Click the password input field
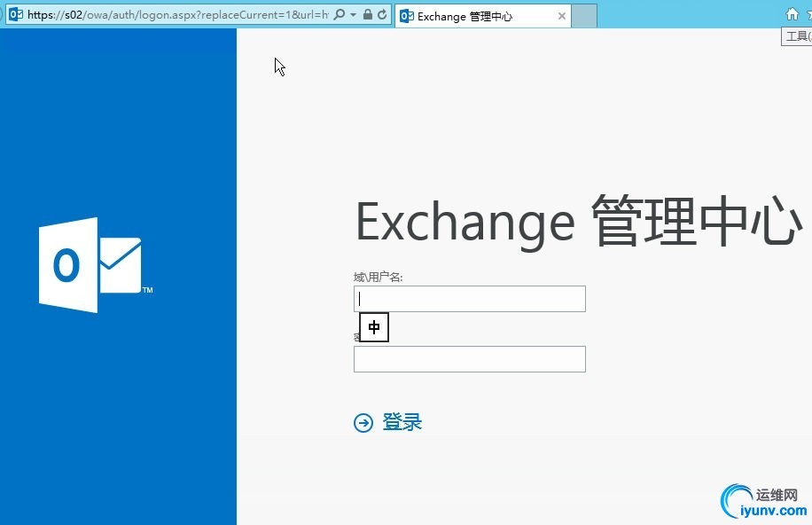812x525 pixels. click(x=470, y=359)
